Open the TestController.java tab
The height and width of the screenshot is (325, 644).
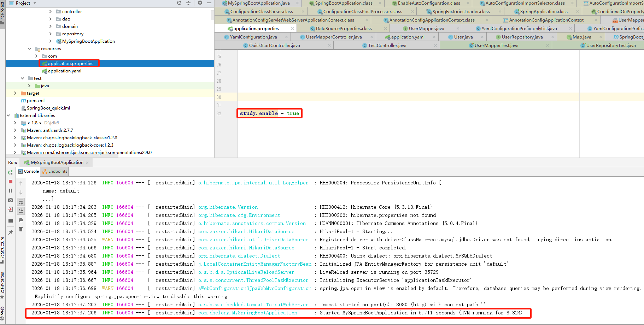387,46
